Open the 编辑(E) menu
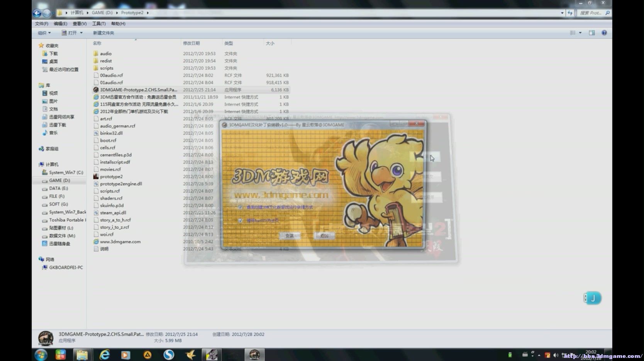644x361 pixels. [x=60, y=24]
